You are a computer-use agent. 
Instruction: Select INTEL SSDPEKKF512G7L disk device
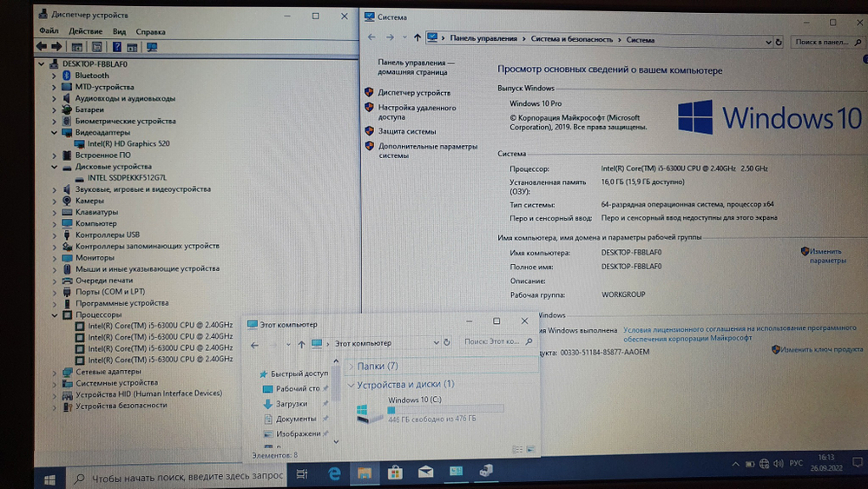(127, 178)
